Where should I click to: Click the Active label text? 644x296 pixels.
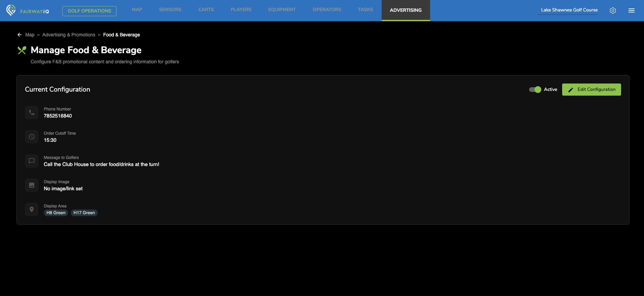(x=550, y=89)
